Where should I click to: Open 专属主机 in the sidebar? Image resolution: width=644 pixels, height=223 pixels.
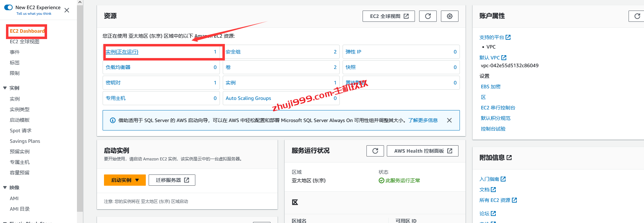coord(20,162)
